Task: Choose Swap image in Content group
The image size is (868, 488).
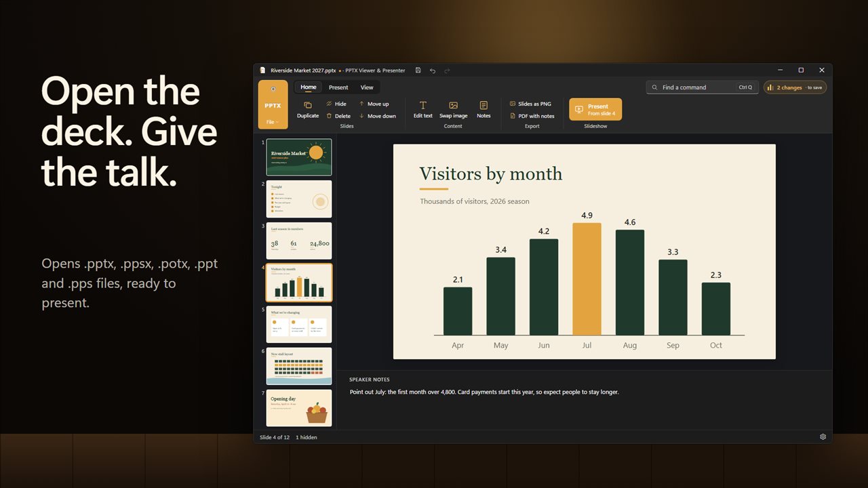Action: [x=453, y=110]
